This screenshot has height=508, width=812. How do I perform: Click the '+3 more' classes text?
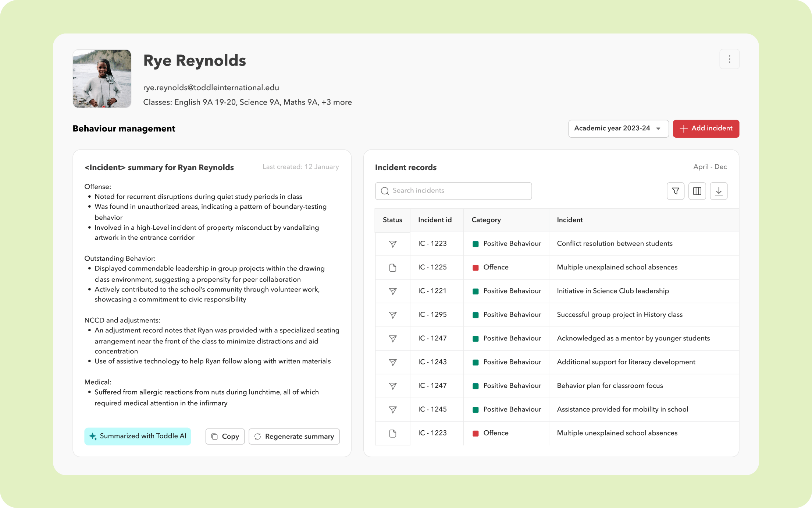tap(336, 102)
